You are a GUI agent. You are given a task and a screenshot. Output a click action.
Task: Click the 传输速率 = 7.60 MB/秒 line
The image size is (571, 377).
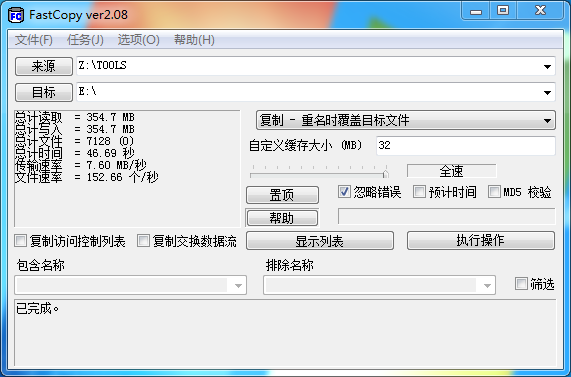click(81, 165)
